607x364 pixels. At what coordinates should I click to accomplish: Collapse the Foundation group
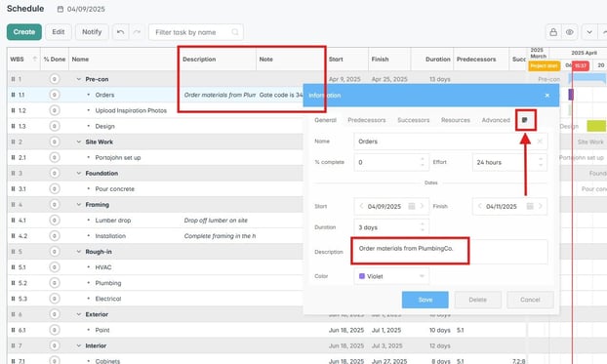pyautogui.click(x=79, y=173)
